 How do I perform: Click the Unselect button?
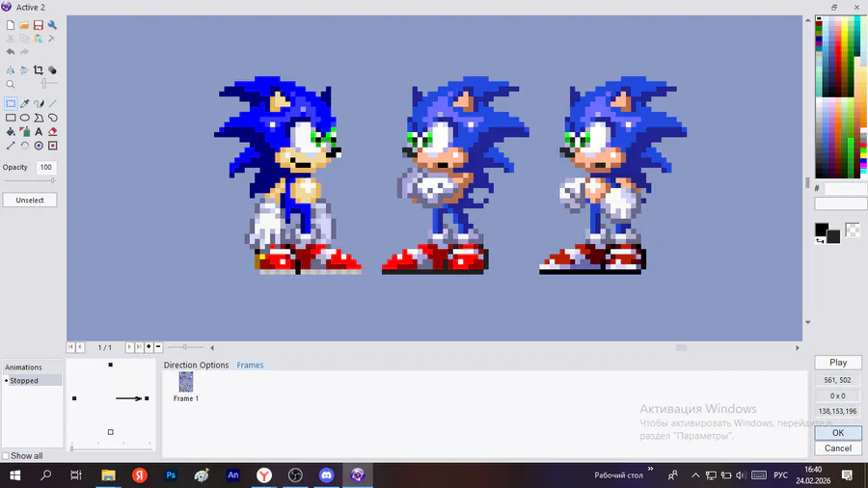click(x=30, y=201)
